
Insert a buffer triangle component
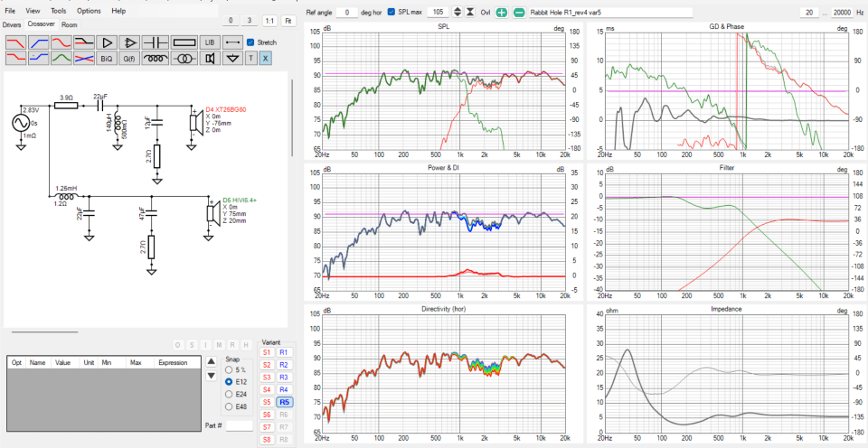tap(107, 42)
